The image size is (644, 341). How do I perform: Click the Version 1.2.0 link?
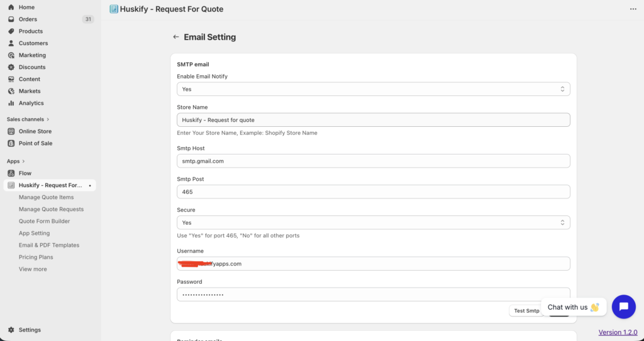tap(618, 332)
